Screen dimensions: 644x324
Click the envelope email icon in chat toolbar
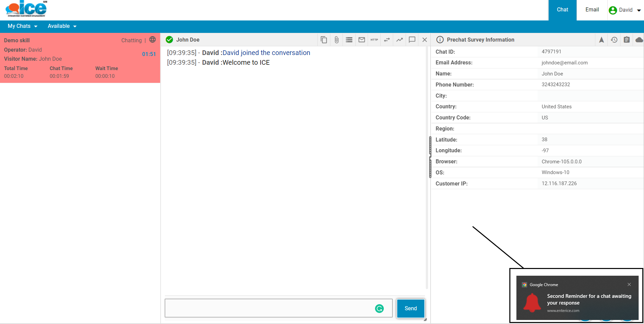362,40
